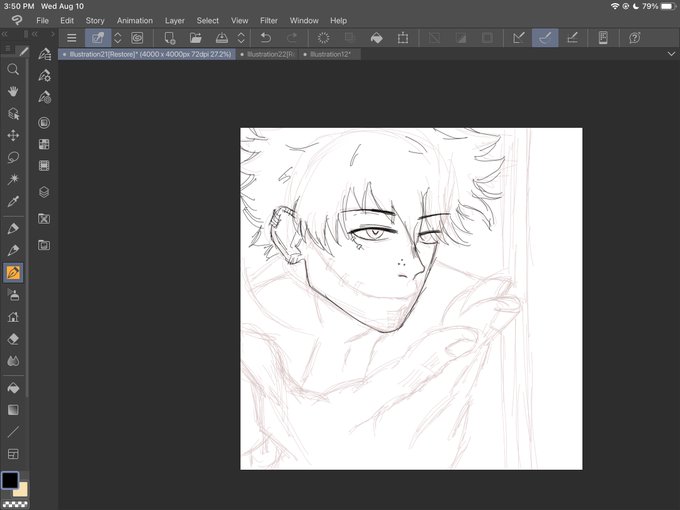Select the Fill bucket tool in tool palette

pos(13,388)
